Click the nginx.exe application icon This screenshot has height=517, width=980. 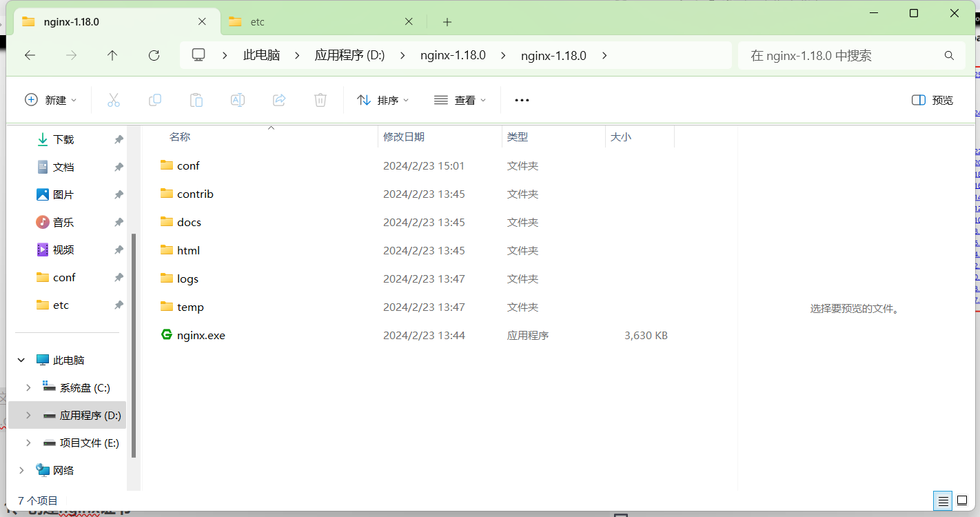pos(166,335)
